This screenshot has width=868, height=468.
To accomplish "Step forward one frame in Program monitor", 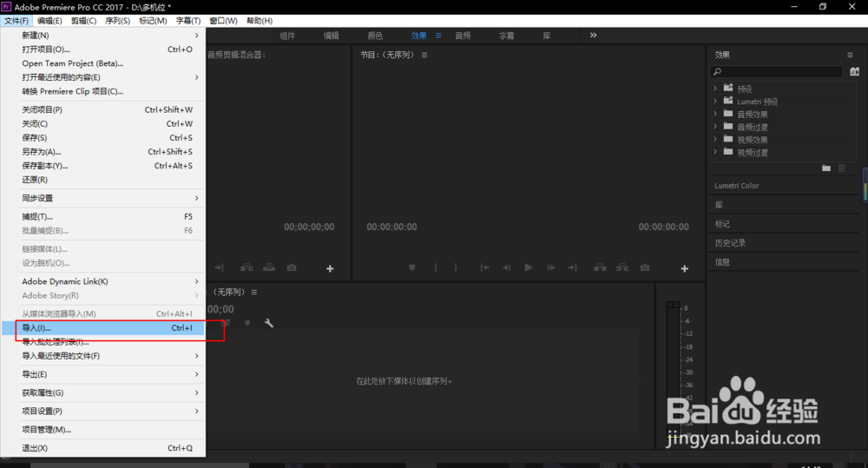I will coord(551,267).
